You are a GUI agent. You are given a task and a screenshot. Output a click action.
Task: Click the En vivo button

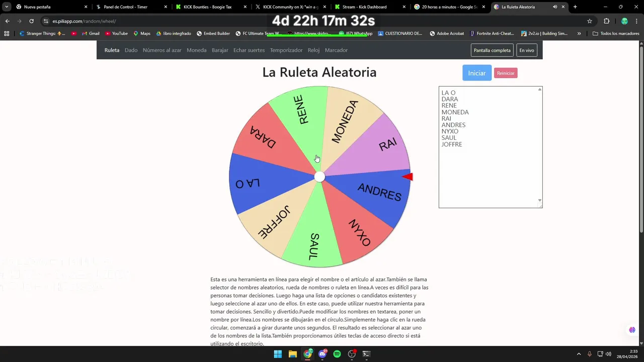[527, 50]
